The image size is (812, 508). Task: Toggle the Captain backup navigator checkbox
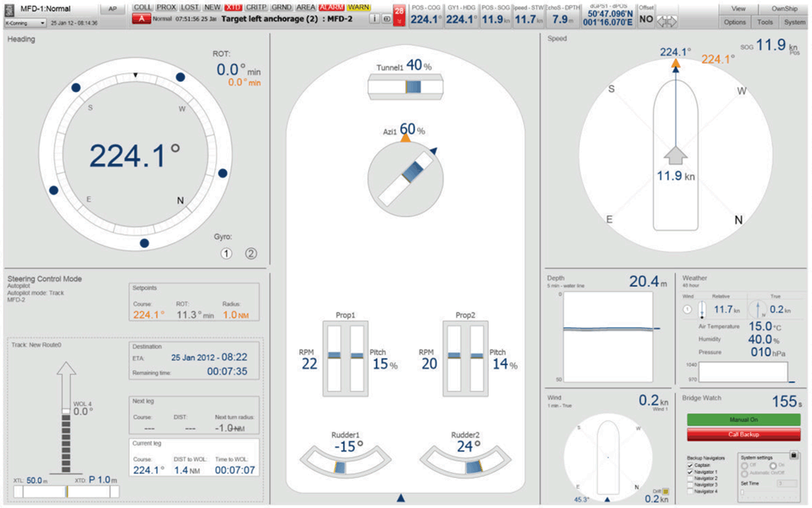[x=689, y=465]
